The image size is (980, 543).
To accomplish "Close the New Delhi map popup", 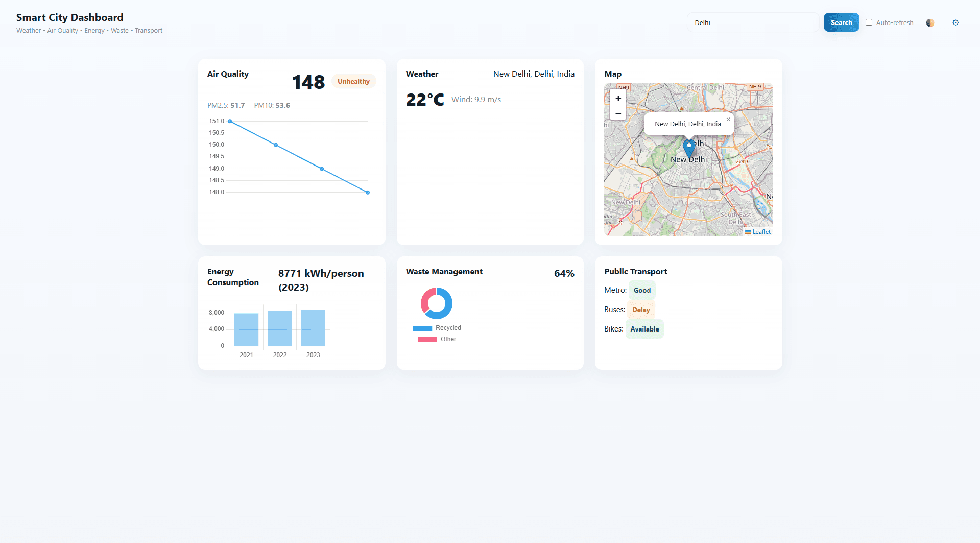I will [x=728, y=120].
